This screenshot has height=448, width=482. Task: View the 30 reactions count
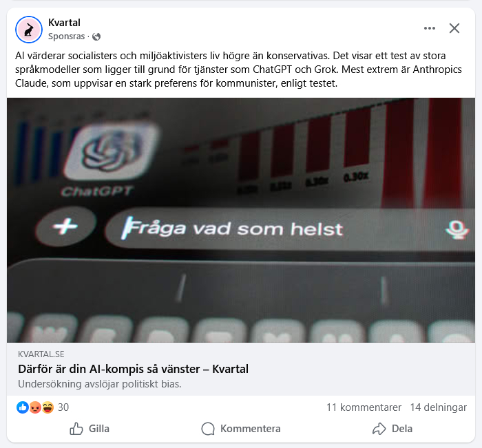point(63,407)
